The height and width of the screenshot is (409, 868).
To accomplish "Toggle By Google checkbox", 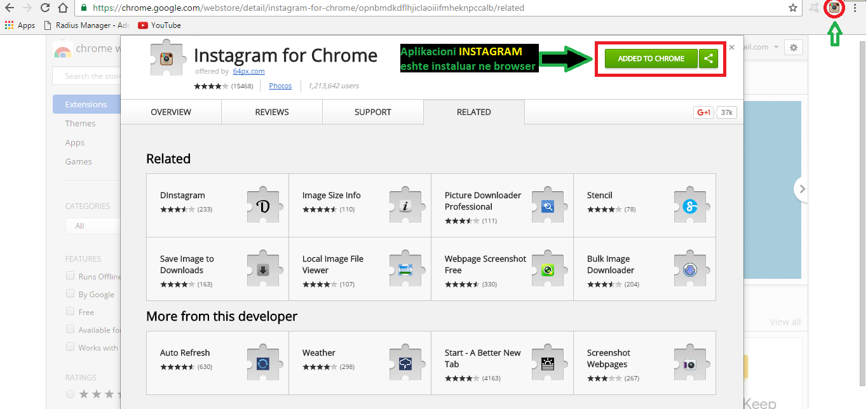I will coord(71,293).
